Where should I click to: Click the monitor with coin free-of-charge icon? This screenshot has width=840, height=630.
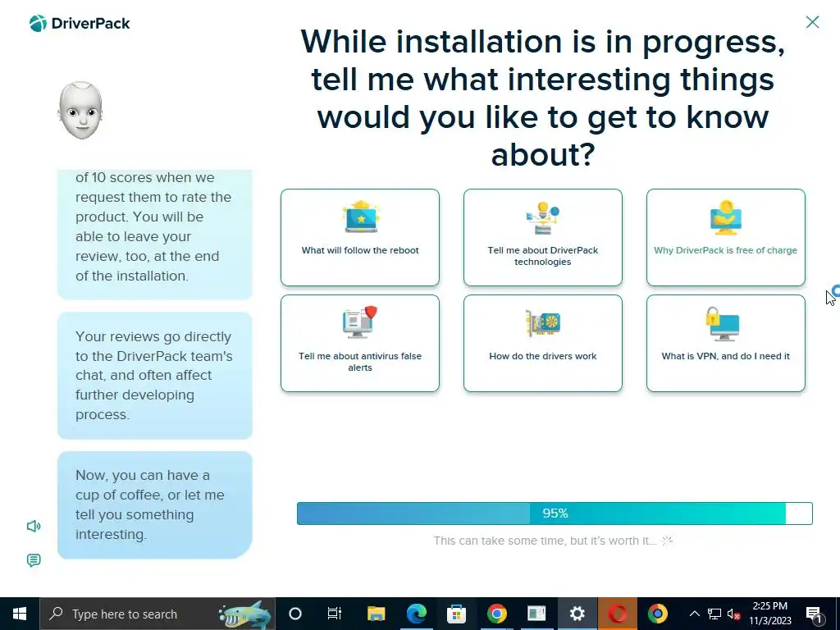point(725,217)
